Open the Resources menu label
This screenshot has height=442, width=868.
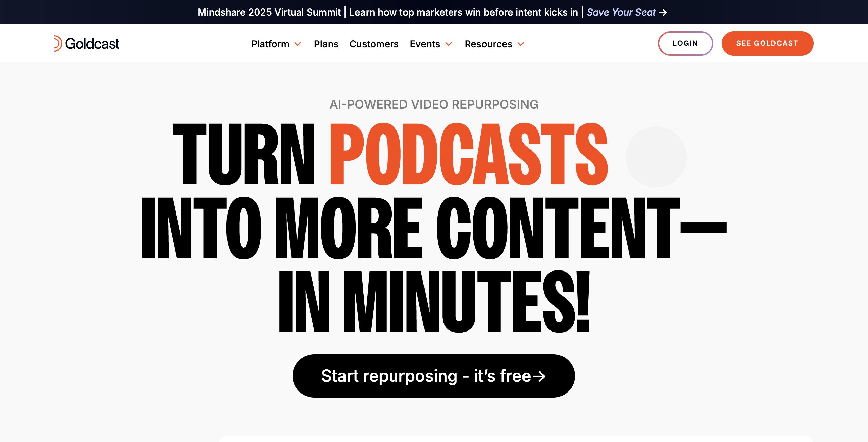tap(488, 44)
